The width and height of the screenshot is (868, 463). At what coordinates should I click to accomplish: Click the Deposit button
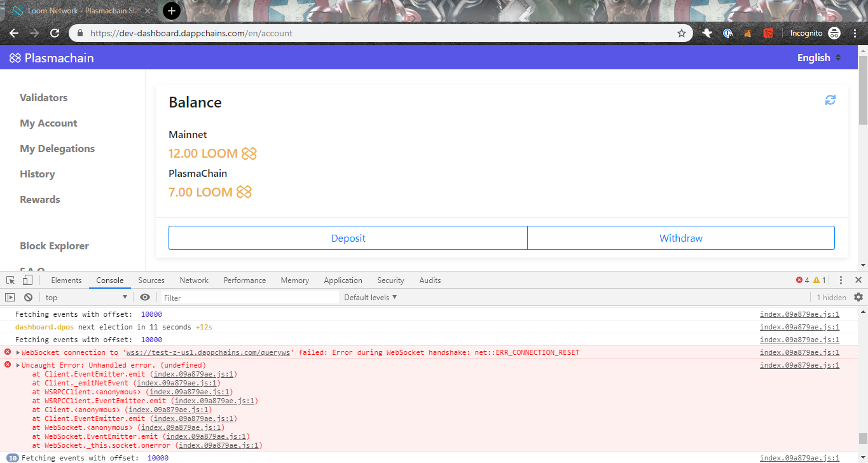click(x=348, y=237)
